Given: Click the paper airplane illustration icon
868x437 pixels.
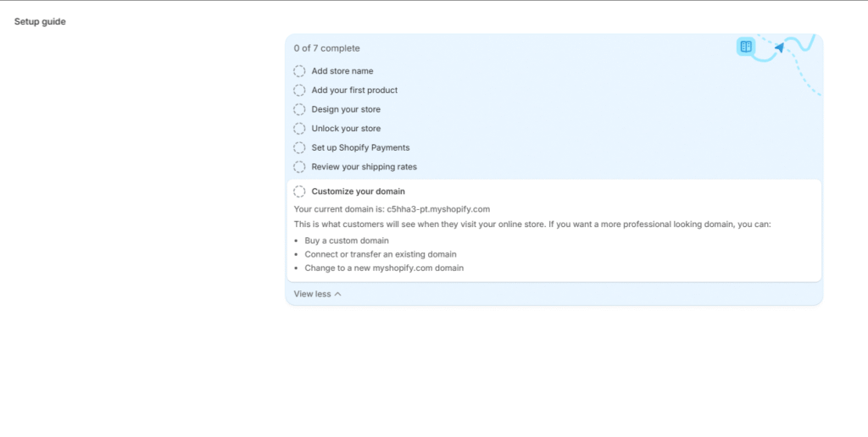Looking at the screenshot, I should [x=779, y=47].
